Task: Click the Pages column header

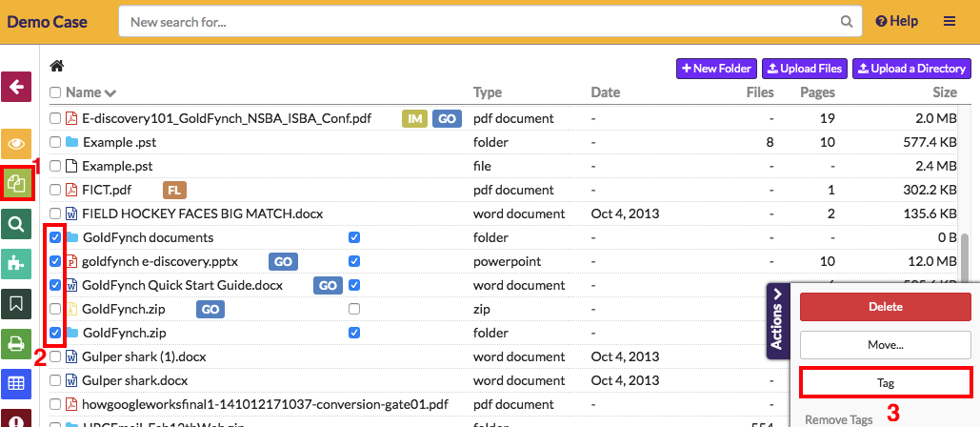Action: click(817, 92)
